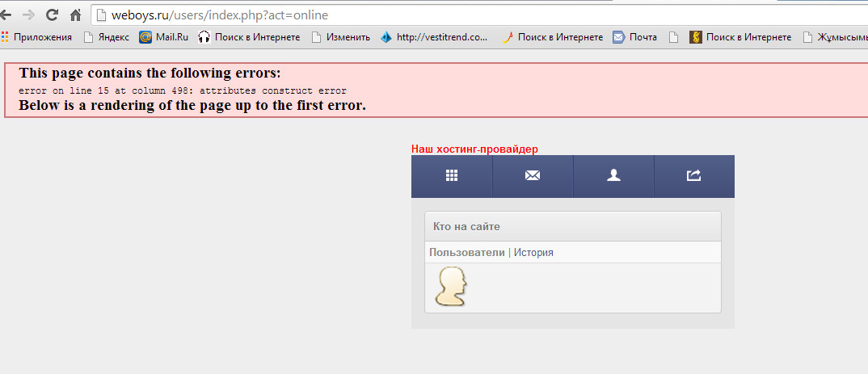868x374 pixels.
Task: Go to browser home page icon
Action: coord(75,15)
